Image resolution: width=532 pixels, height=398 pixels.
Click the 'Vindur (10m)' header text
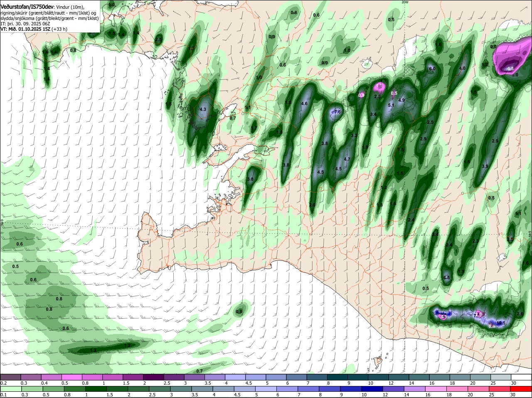[x=70, y=7]
